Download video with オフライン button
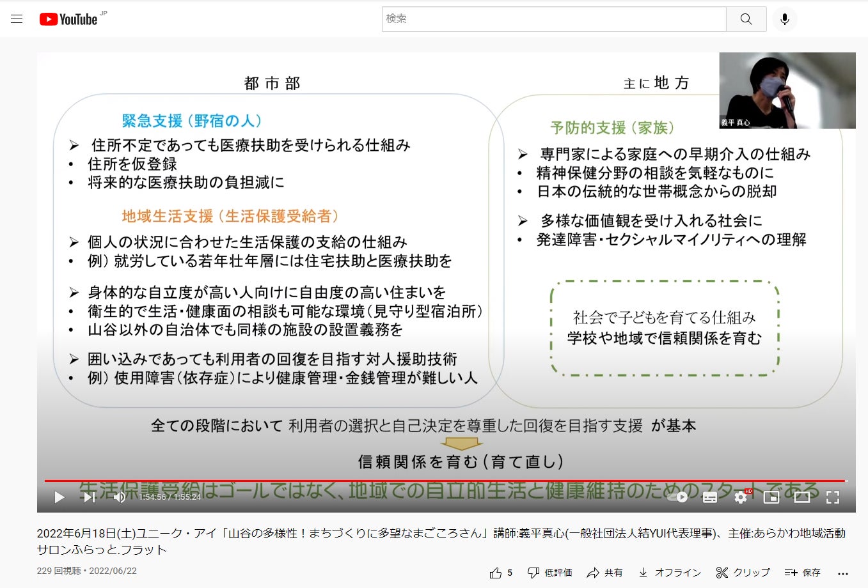 (x=670, y=573)
